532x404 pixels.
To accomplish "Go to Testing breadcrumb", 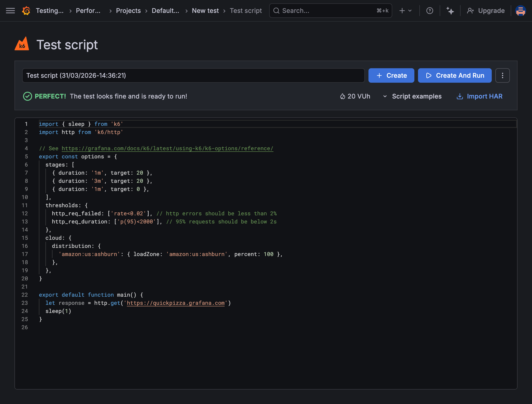I will tap(50, 11).
